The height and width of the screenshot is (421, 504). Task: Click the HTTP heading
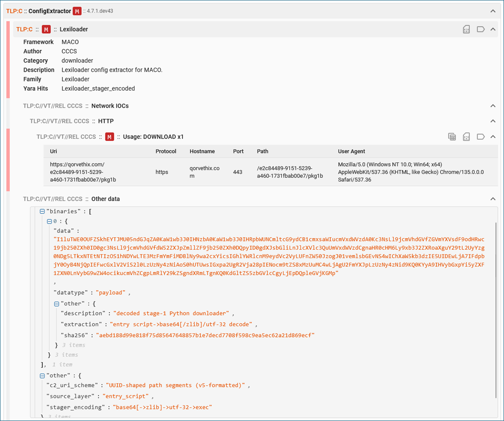(106, 121)
